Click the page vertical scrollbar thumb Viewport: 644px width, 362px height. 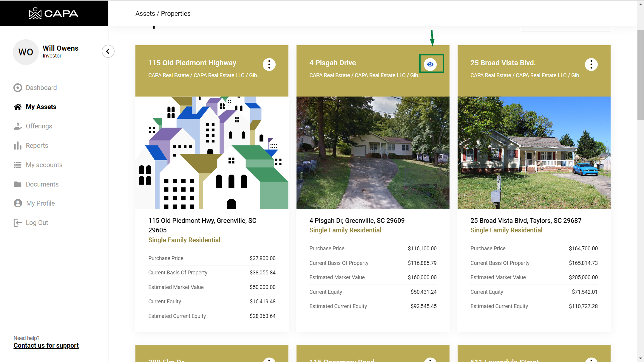click(x=640, y=74)
